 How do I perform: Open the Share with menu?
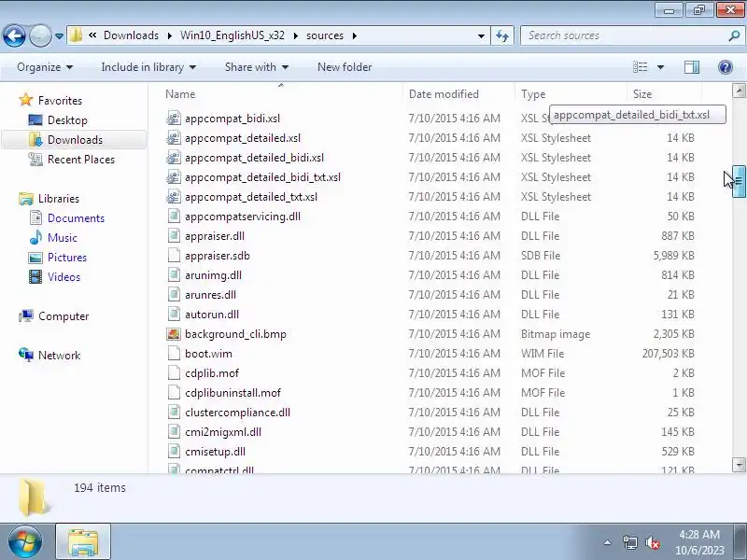tap(256, 67)
